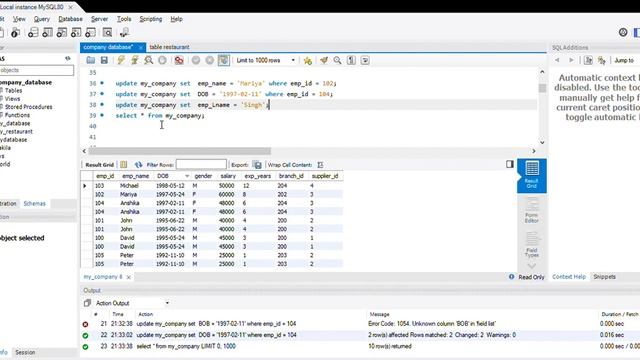The image size is (640, 360).
Task: Close company database tab
Action: coord(140,48)
